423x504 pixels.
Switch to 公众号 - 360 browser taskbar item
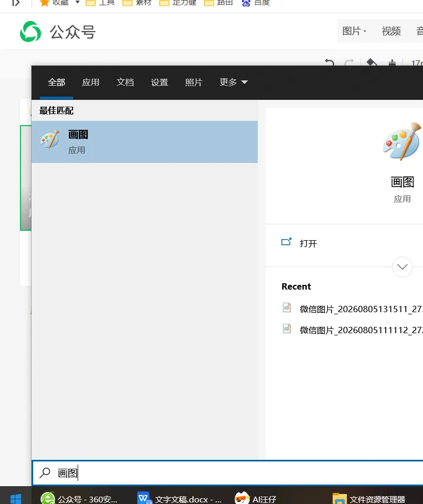[79, 499]
